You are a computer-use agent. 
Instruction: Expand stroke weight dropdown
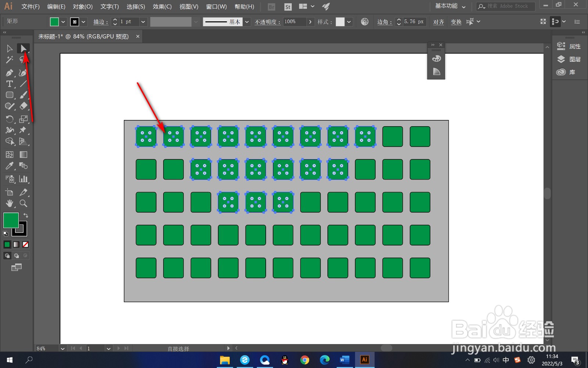(143, 22)
